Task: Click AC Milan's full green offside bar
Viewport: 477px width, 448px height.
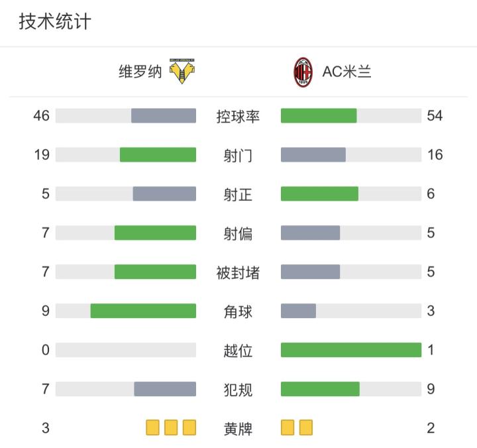Action: pyautogui.click(x=351, y=350)
